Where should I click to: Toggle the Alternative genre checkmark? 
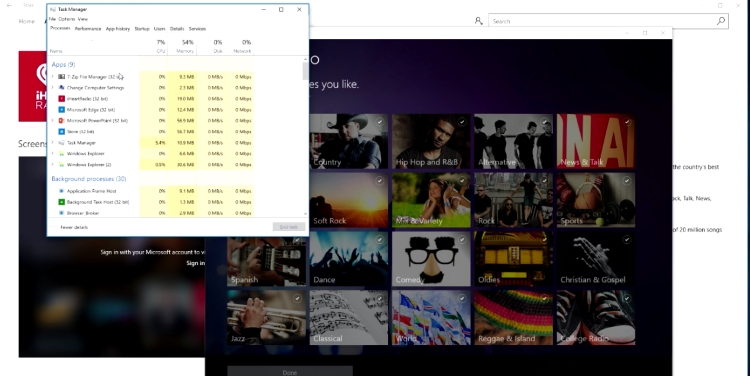[x=544, y=122]
